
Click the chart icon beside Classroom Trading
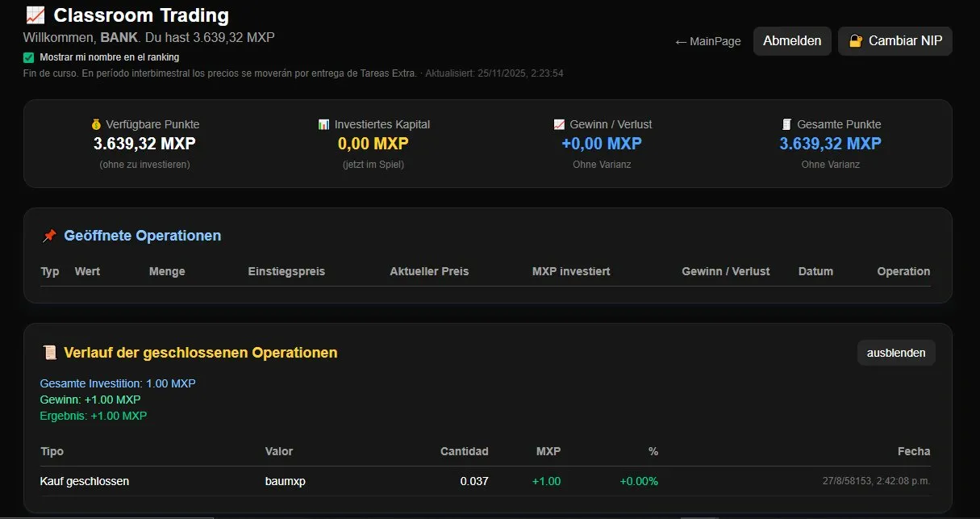35,15
